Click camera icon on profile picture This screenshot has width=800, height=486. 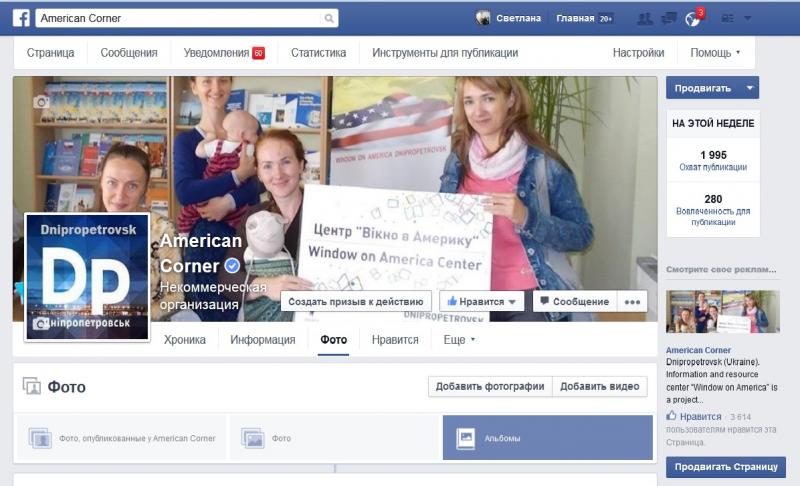(41, 323)
